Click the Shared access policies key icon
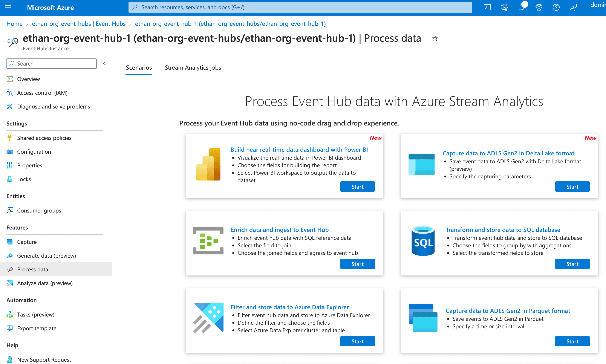 coord(10,138)
